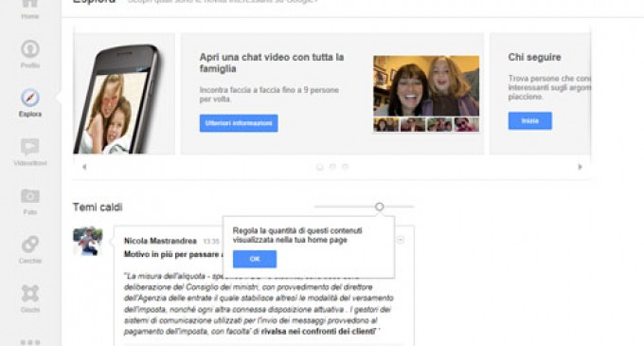This screenshot has height=346, width=644.
Task: Open post options dropdown on Nicola's post
Action: 401,240
